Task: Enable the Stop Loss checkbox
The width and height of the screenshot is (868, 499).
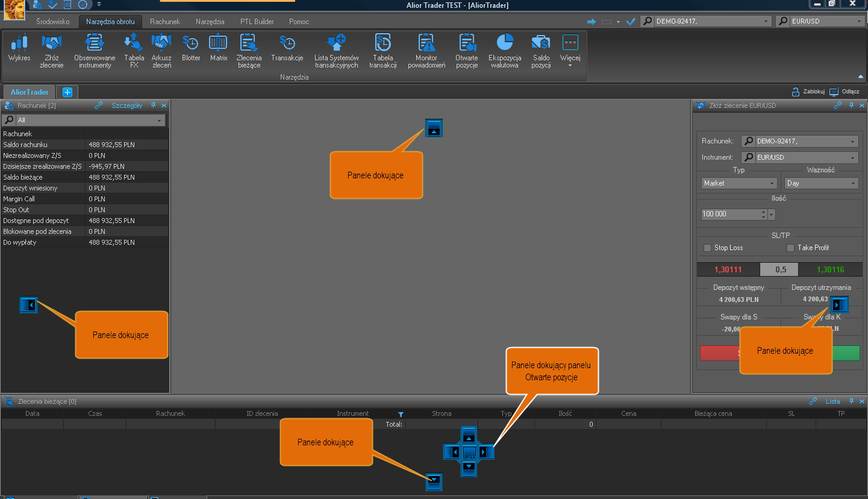Action: point(707,248)
